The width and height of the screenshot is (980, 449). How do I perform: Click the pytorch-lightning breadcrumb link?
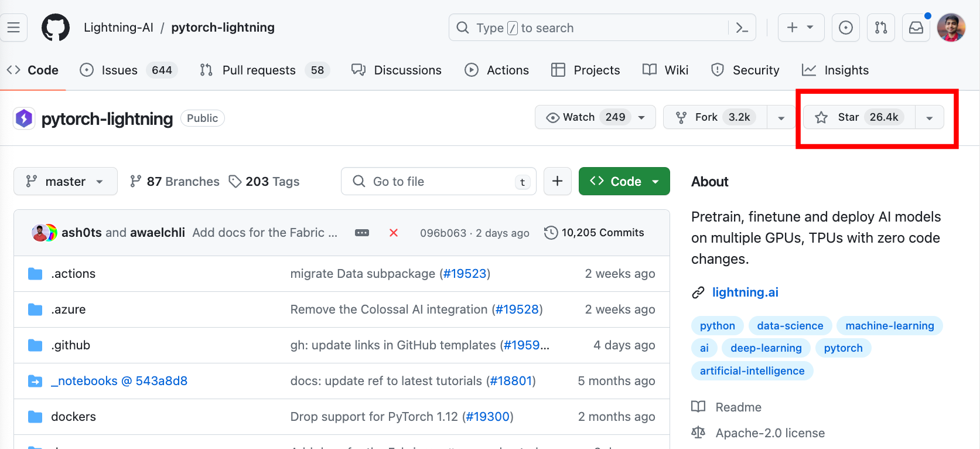(223, 28)
